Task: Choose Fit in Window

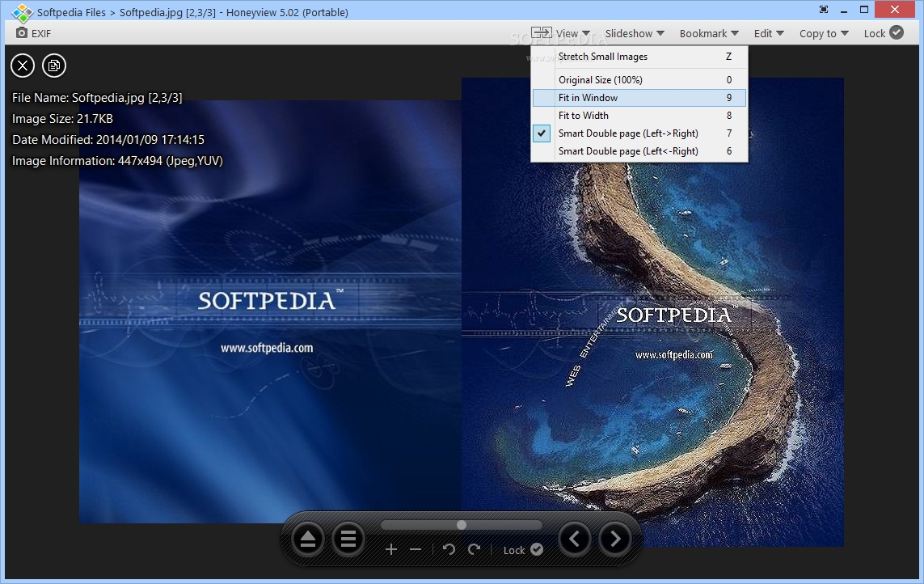Action: point(639,98)
